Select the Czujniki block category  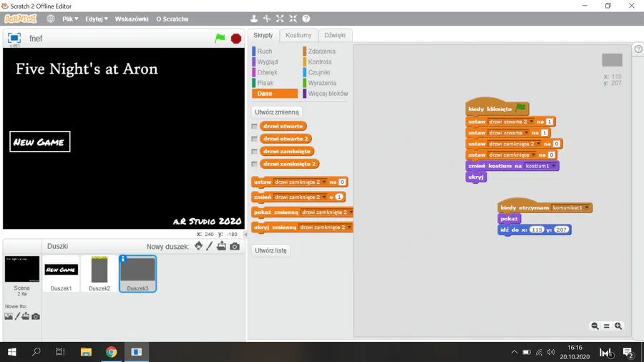(318, 72)
